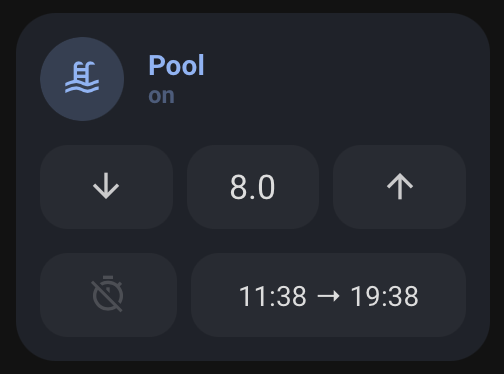This screenshot has width=504, height=374.
Task: Click the numeric 8.0 duration tile
Action: click(253, 187)
